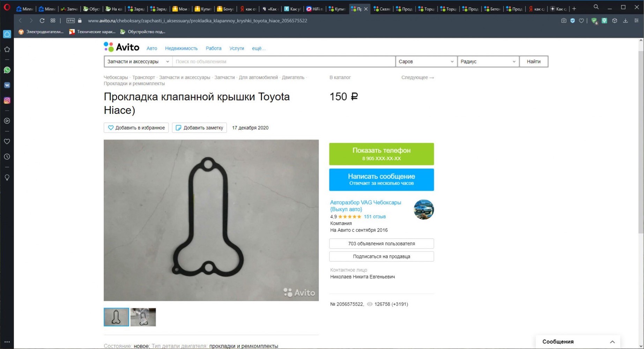
Task: Switch to the Обуст tab
Action: [x=92, y=9]
